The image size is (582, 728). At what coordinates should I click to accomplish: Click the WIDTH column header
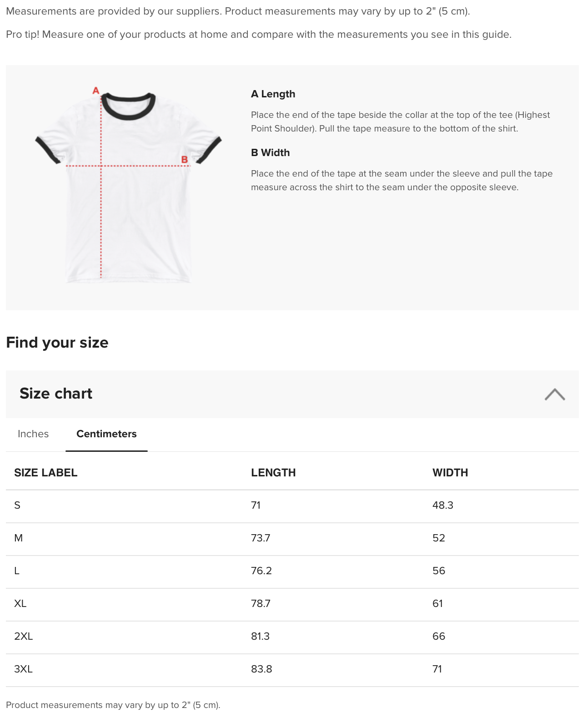(450, 473)
